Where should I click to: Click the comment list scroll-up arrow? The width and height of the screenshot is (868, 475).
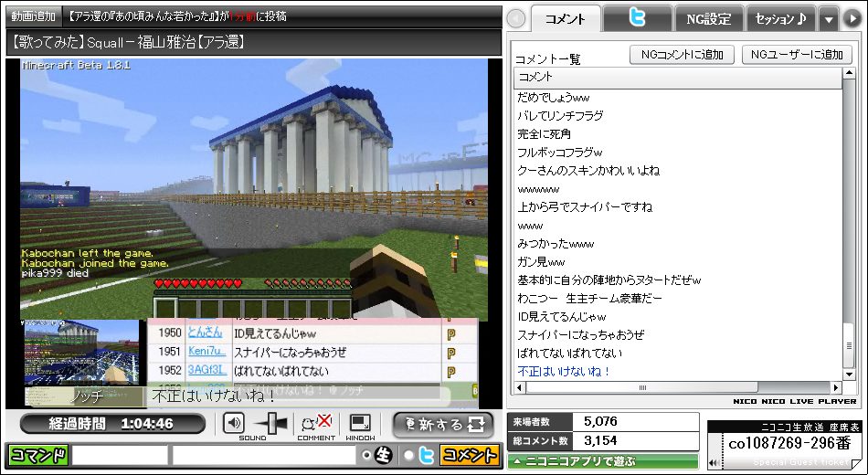click(849, 74)
